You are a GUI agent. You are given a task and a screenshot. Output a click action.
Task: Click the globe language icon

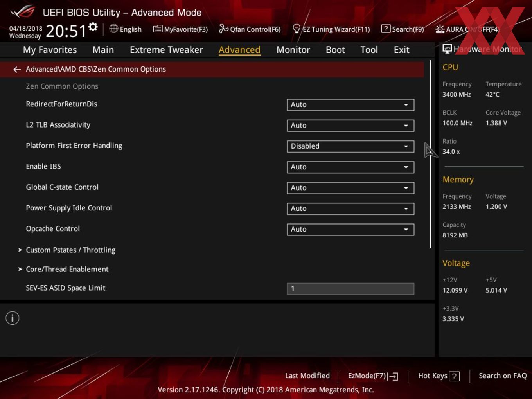[113, 29]
